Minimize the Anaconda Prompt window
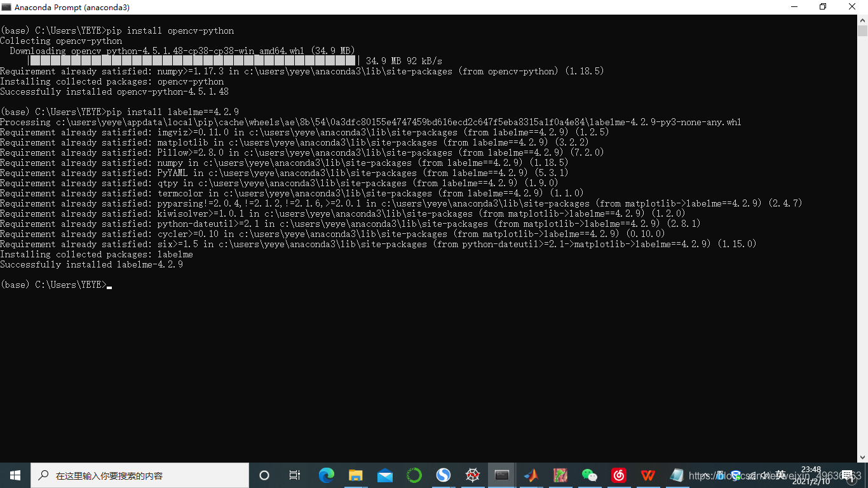The height and width of the screenshot is (488, 868). pyautogui.click(x=794, y=7)
